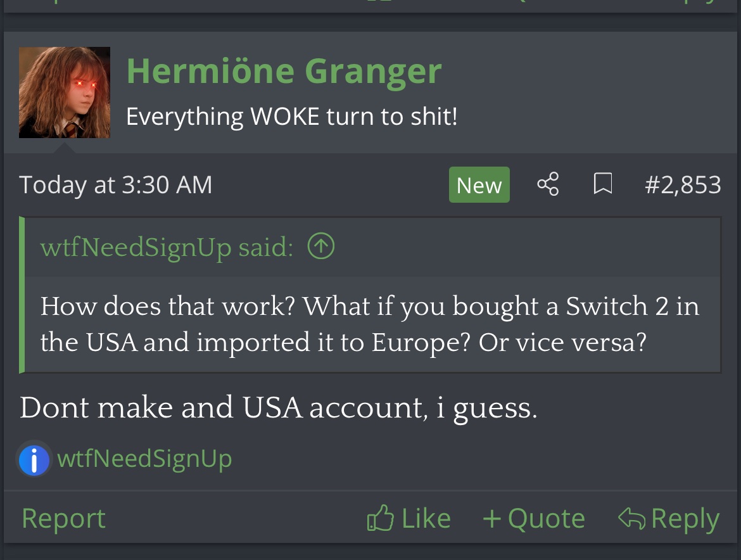
Task: Click the blue info reaction icon
Action: click(34, 459)
